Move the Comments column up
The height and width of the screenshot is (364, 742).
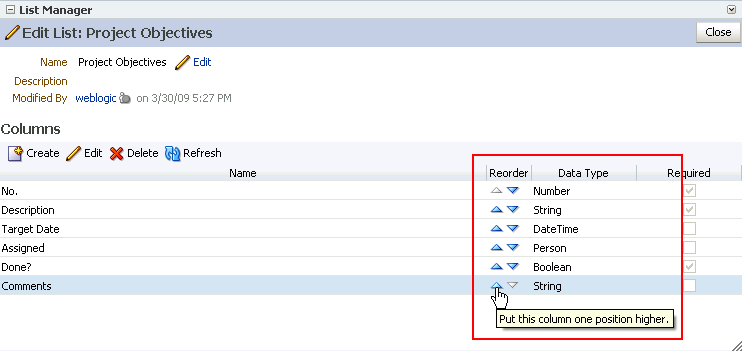pos(496,285)
